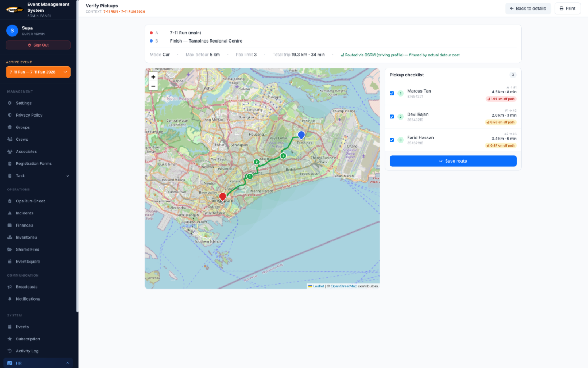588x368 pixels.
Task: Uncheck Devi Rajan pickup checkbox
Action: coord(392,116)
